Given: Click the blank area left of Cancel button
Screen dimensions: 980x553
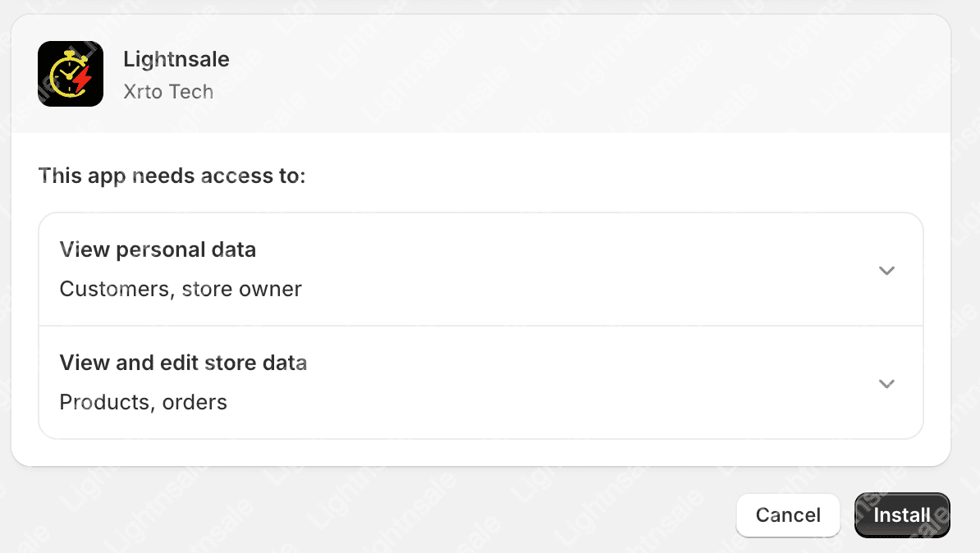Looking at the screenshot, I should click(x=375, y=515).
